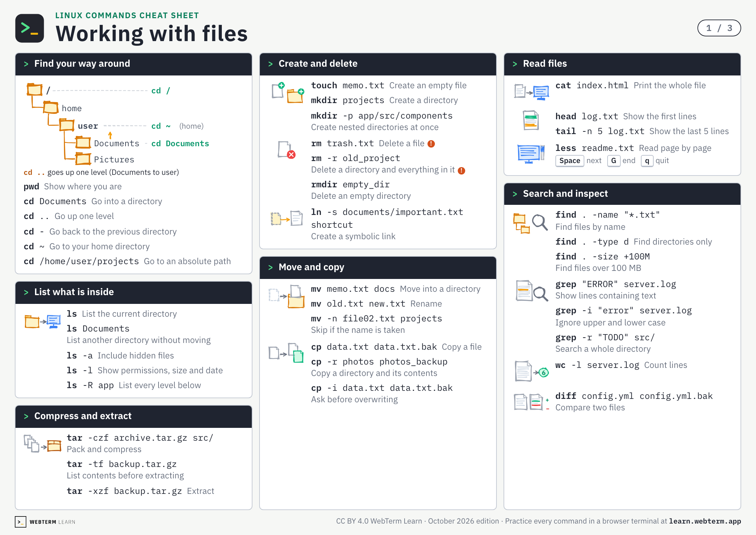Click the 'ls -a' command
756x535 pixels.
79,356
